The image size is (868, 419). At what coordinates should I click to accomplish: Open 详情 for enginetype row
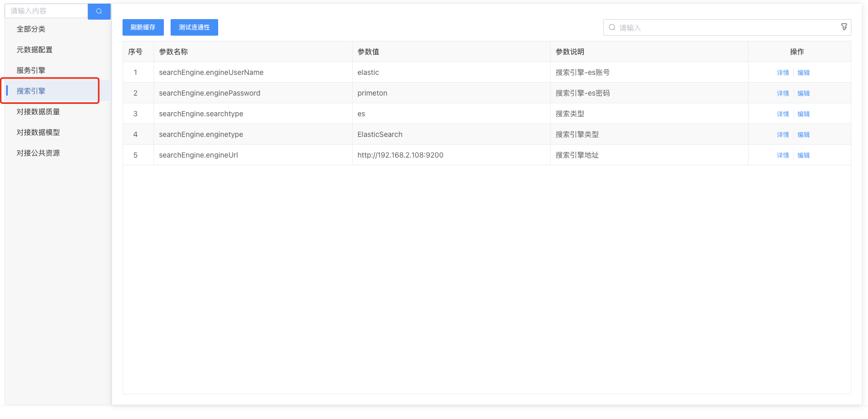point(783,135)
